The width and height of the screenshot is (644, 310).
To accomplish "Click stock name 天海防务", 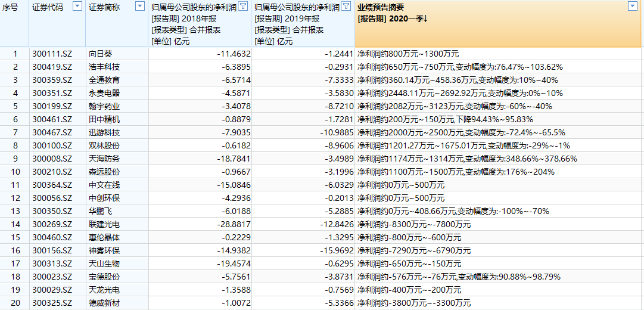I will tap(104, 159).
